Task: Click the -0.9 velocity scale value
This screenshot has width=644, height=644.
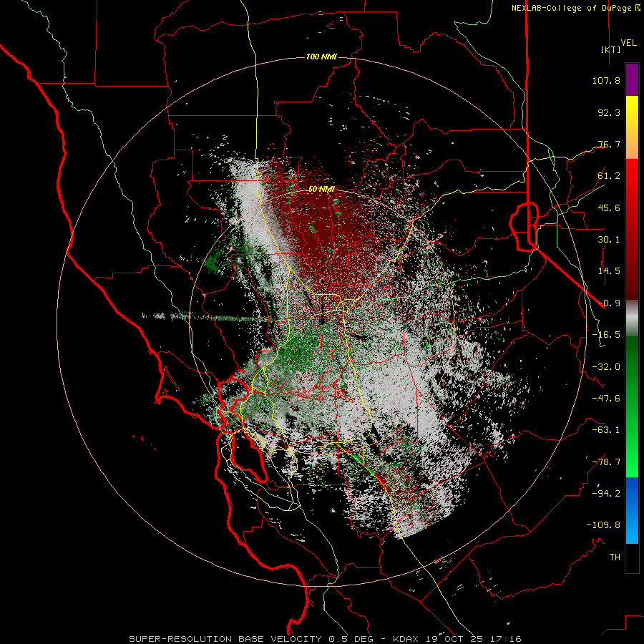Action: 609,303
